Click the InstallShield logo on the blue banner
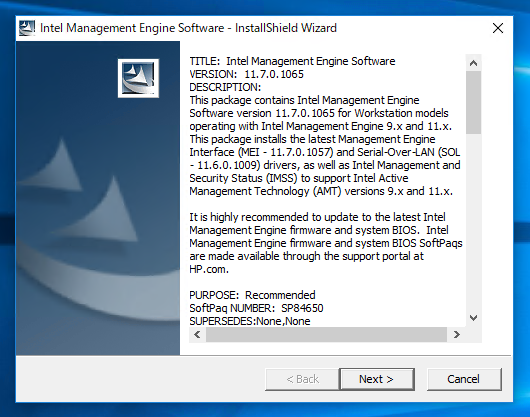This screenshot has width=530, height=417. (138, 78)
